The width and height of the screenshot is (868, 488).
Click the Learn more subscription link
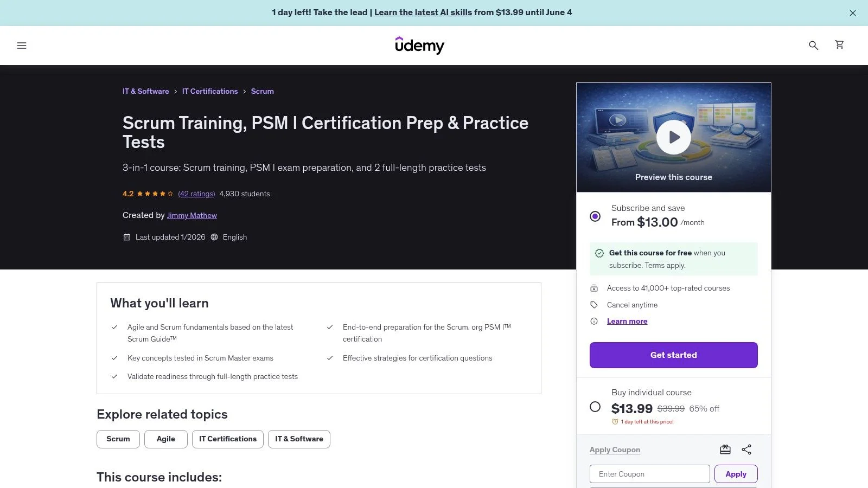[x=627, y=321]
